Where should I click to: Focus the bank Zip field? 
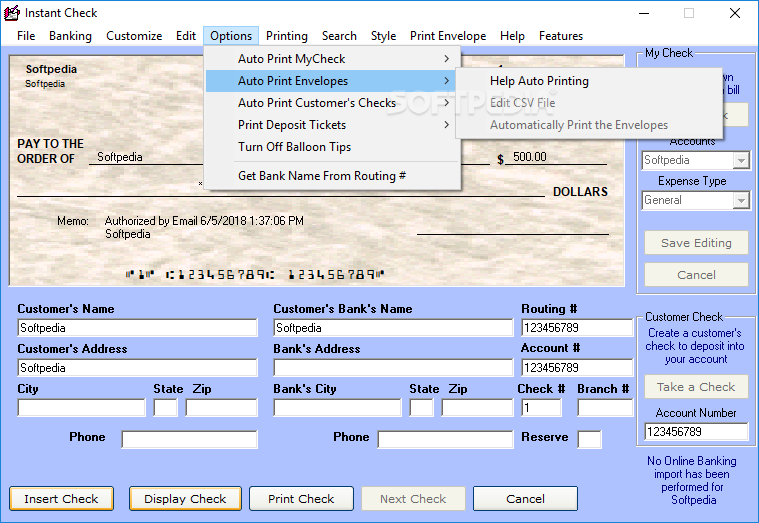pyautogui.click(x=477, y=408)
